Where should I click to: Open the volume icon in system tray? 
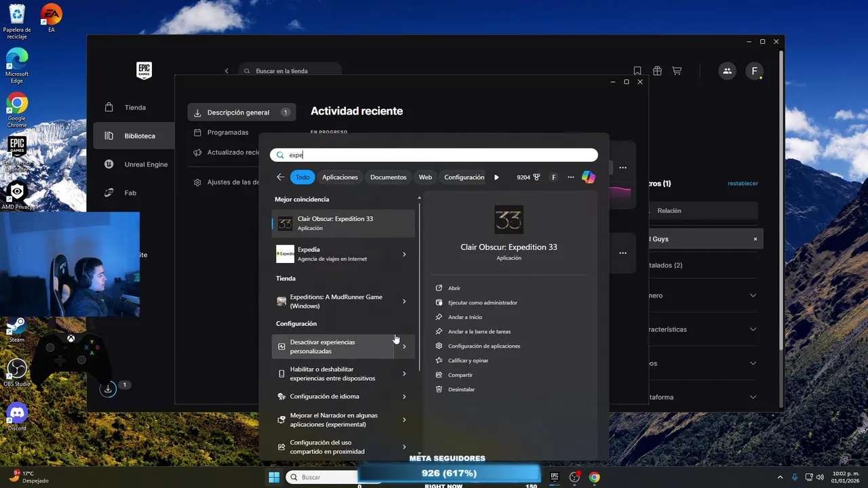(821, 477)
